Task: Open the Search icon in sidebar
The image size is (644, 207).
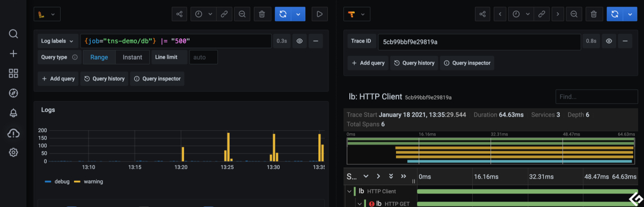Action: coord(13,34)
